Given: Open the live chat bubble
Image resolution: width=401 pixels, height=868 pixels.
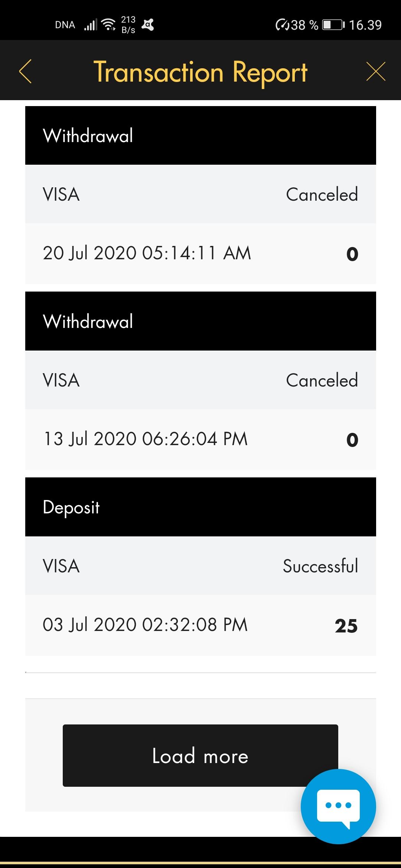Looking at the screenshot, I should 338,806.
